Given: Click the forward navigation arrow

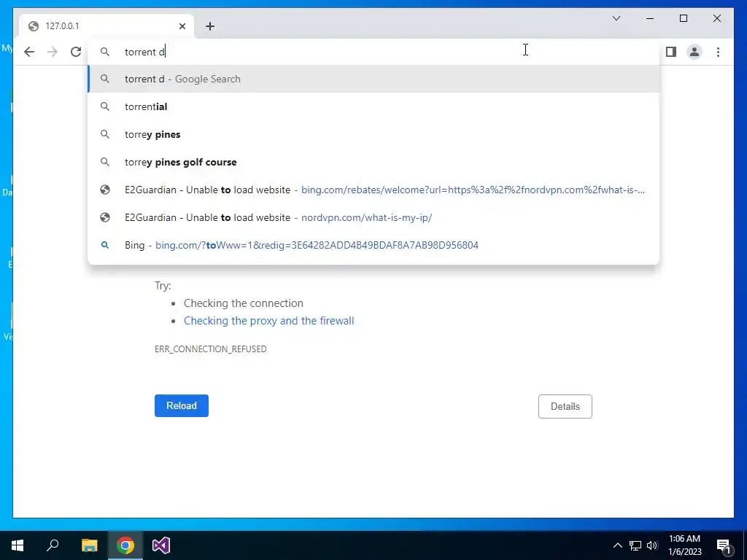Looking at the screenshot, I should pyautogui.click(x=53, y=52).
